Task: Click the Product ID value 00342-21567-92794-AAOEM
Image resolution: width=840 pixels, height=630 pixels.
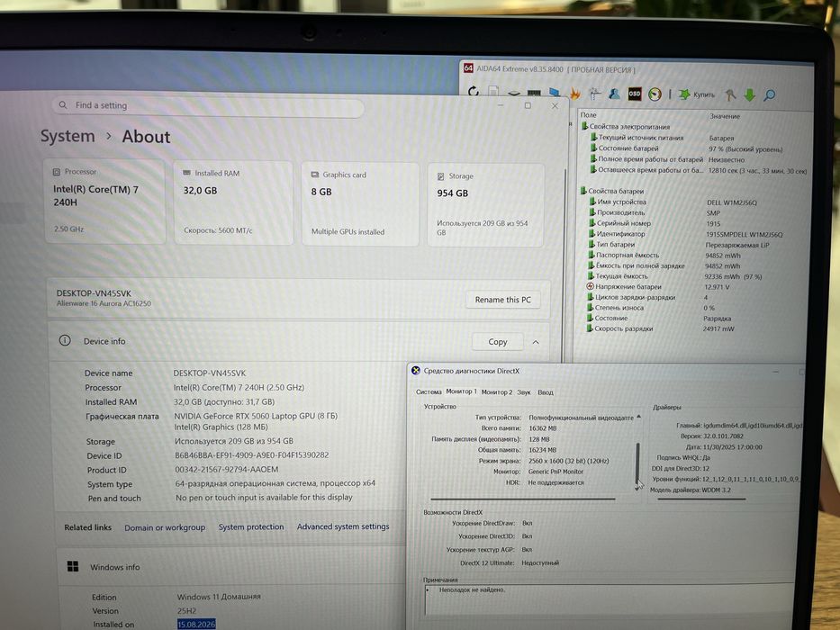Action: [x=227, y=469]
